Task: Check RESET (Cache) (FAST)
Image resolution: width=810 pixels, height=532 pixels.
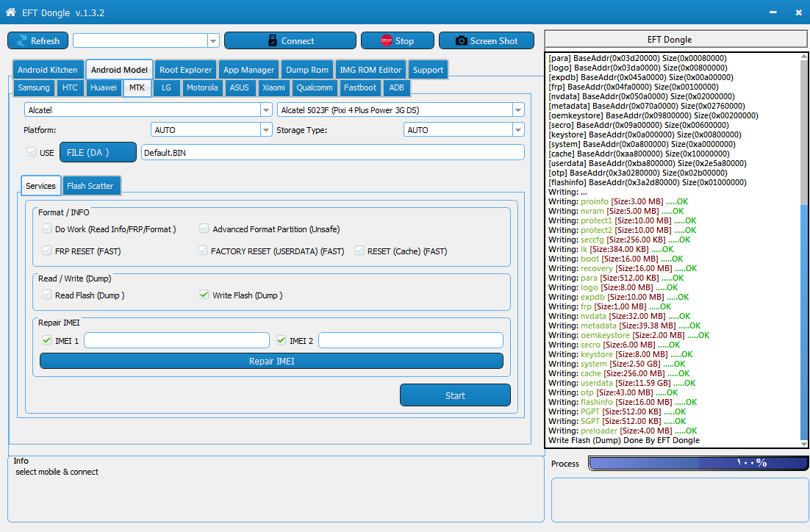Action: tap(359, 251)
